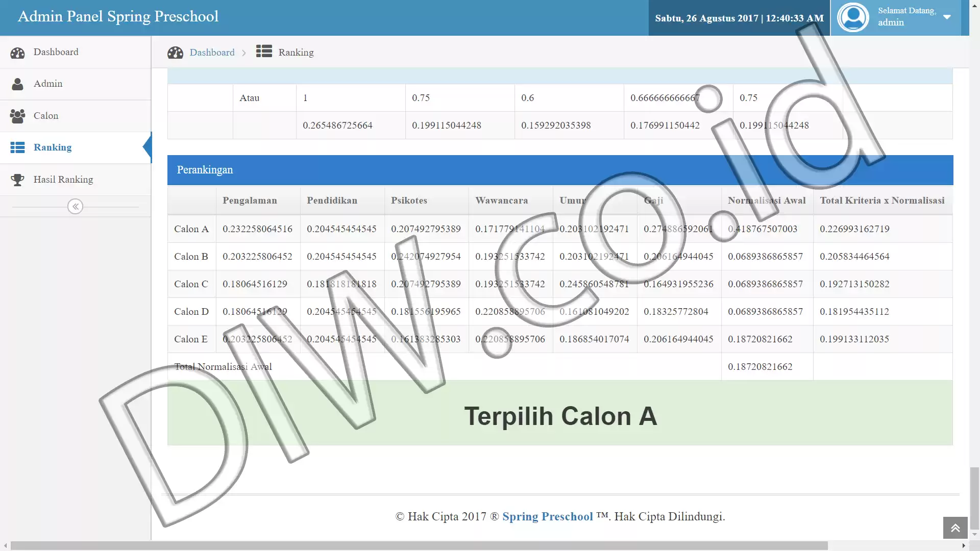Click the Selamat Datang, admin label

906,16
